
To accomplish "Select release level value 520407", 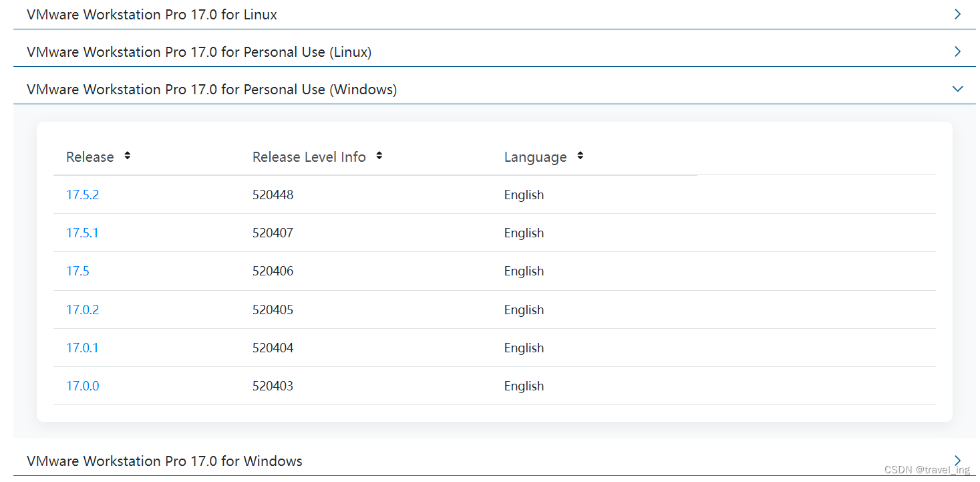I will (x=273, y=233).
